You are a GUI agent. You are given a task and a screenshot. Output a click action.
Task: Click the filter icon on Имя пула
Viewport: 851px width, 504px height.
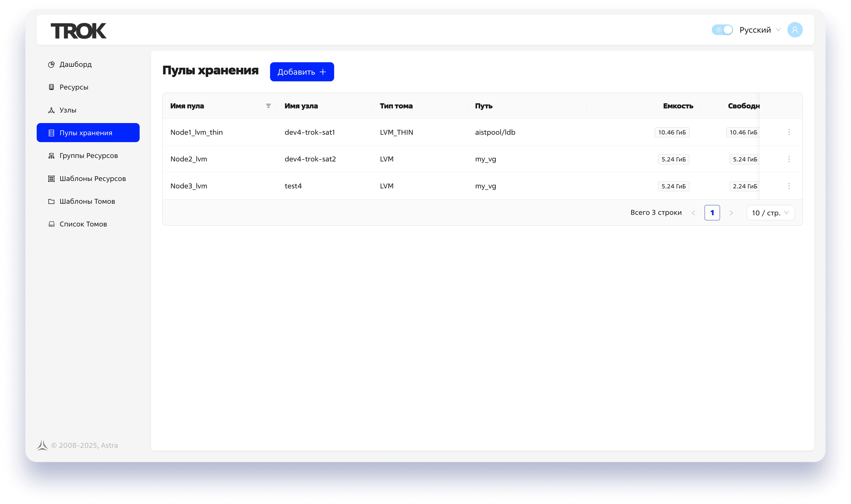point(268,106)
